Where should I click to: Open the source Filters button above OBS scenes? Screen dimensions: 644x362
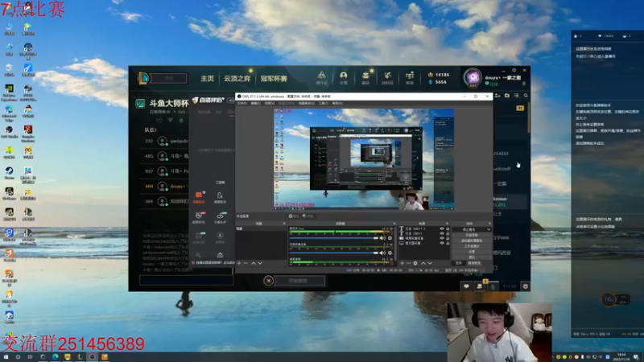pyautogui.click(x=308, y=216)
